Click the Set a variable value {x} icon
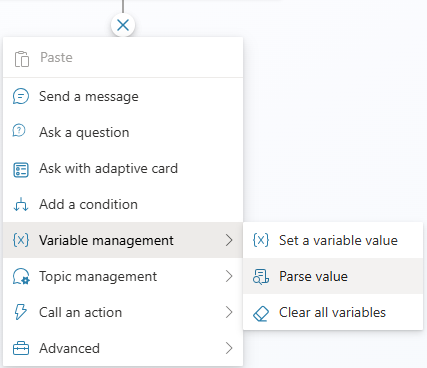 click(261, 240)
